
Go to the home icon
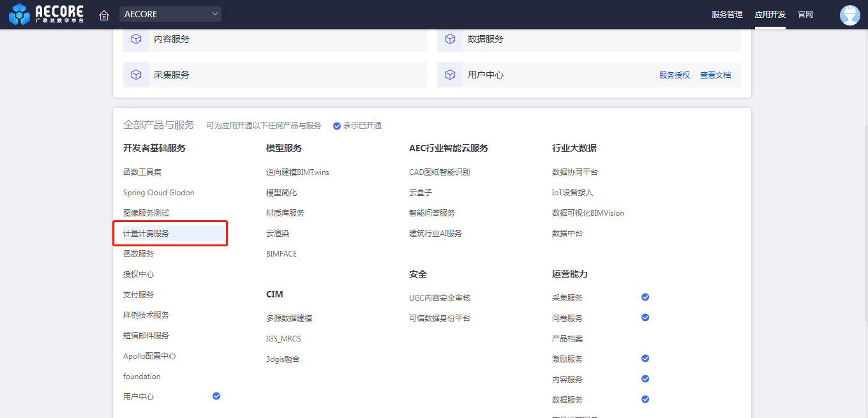coord(104,15)
